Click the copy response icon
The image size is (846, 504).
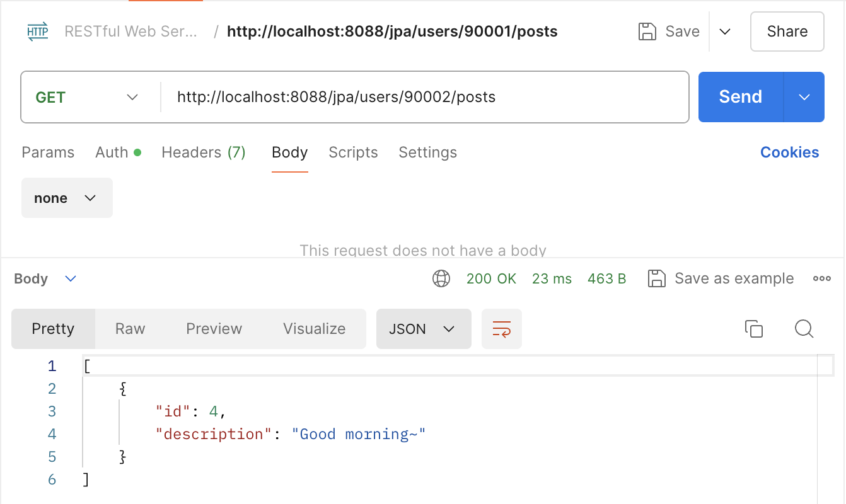tap(754, 329)
